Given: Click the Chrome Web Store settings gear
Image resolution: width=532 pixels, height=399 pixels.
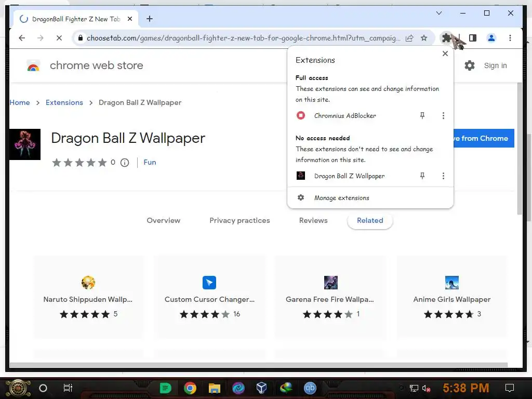Looking at the screenshot, I should coord(470,65).
